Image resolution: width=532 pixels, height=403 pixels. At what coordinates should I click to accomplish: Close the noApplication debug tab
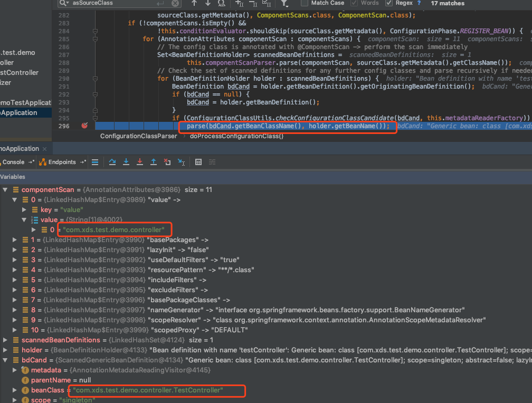click(x=44, y=149)
